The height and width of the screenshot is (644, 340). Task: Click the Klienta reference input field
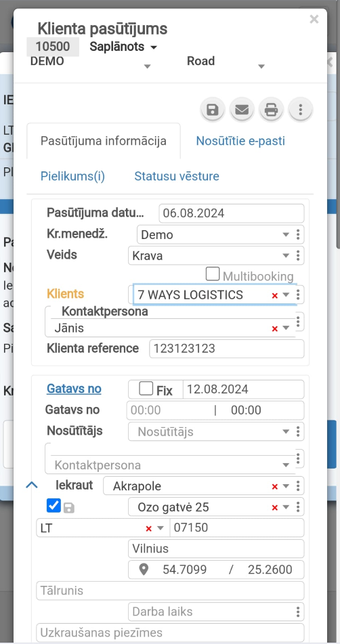227,349
